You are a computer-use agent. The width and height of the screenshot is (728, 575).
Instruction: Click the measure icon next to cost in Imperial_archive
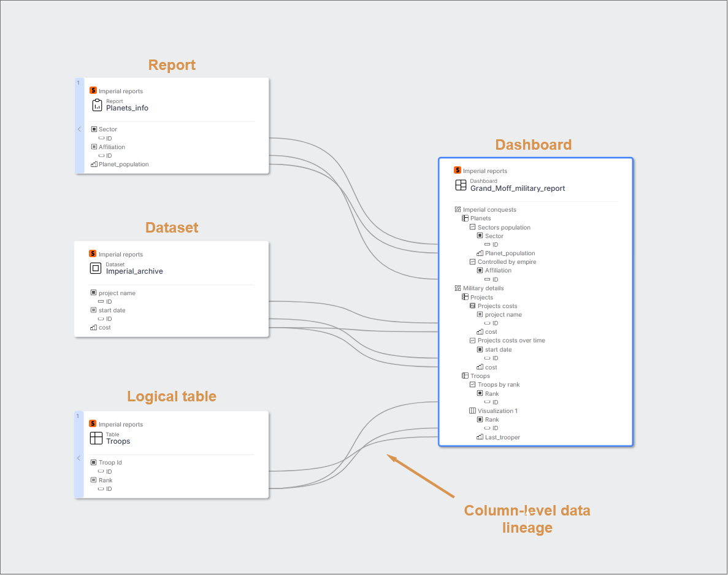click(x=93, y=328)
